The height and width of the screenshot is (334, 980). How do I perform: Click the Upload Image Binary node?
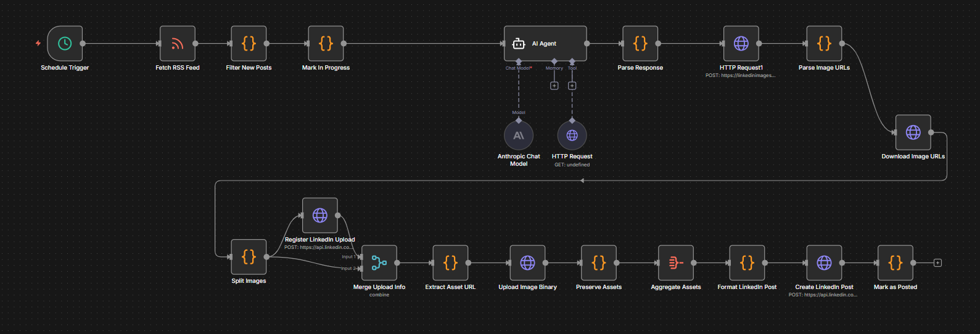[x=527, y=263]
